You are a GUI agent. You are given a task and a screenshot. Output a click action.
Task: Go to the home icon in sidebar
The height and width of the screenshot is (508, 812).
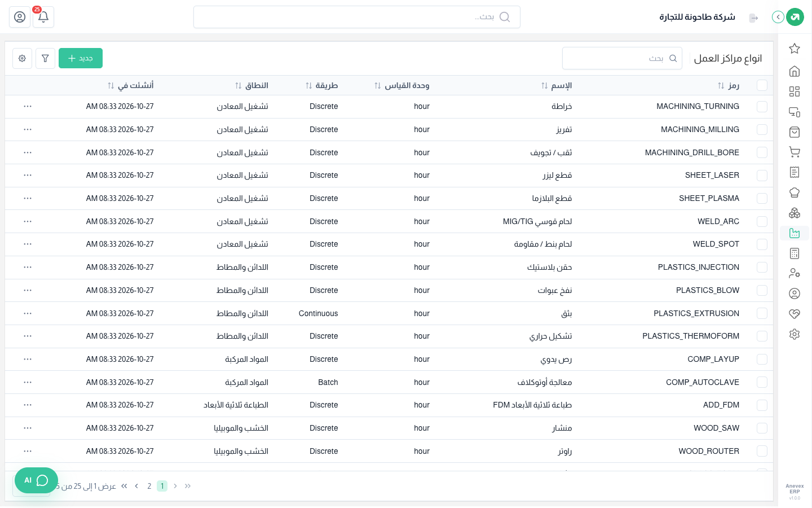pyautogui.click(x=795, y=71)
